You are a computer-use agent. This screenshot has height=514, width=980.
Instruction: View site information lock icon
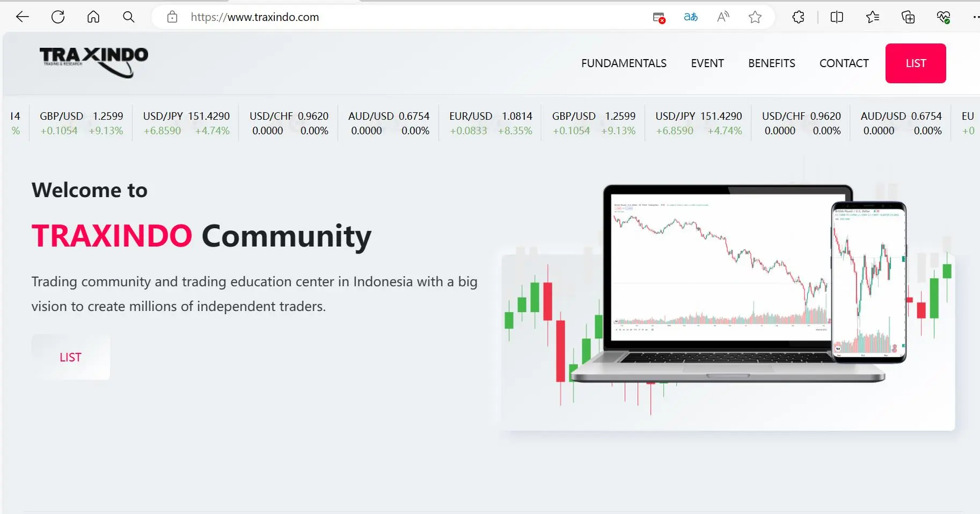(x=172, y=17)
